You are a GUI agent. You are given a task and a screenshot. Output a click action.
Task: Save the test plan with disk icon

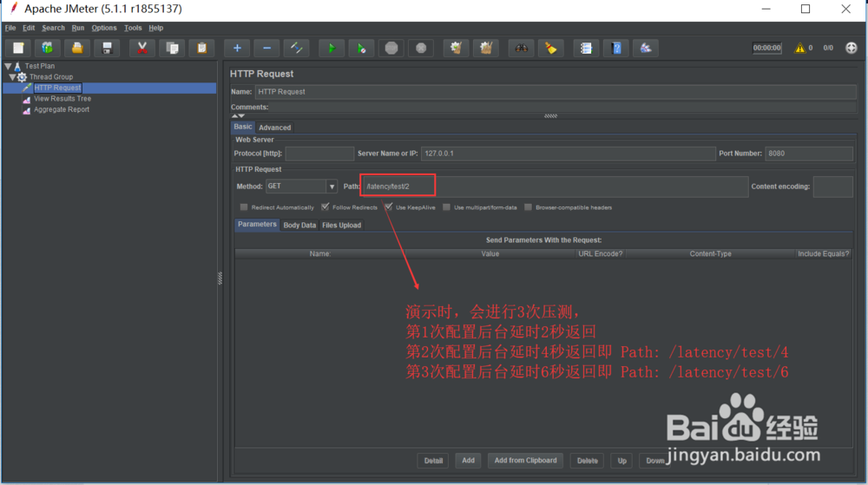click(107, 48)
